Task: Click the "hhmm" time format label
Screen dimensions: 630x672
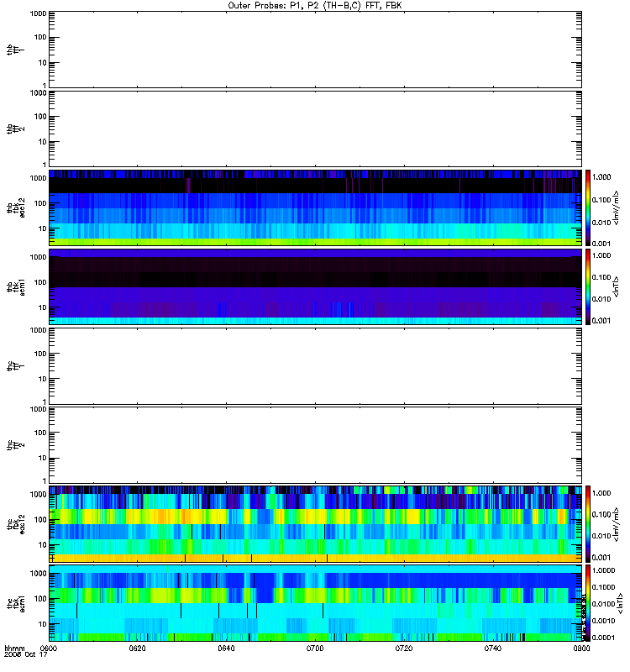Action: [14, 648]
